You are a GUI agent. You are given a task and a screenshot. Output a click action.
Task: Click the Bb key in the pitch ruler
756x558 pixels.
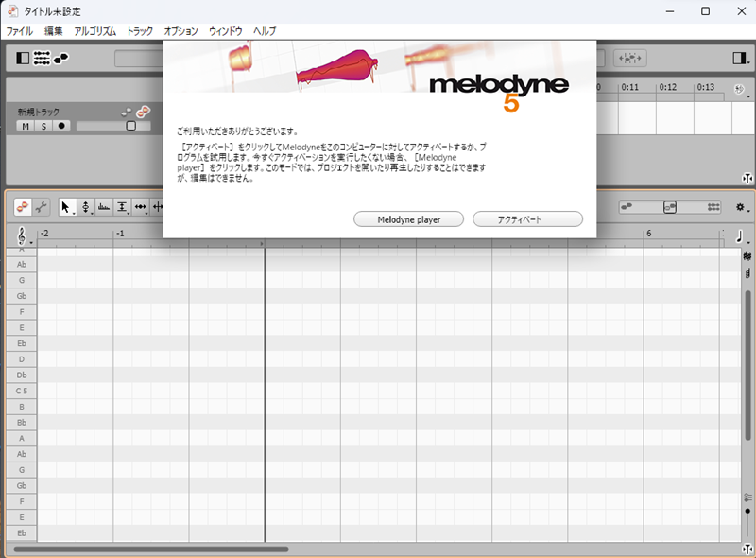22,423
